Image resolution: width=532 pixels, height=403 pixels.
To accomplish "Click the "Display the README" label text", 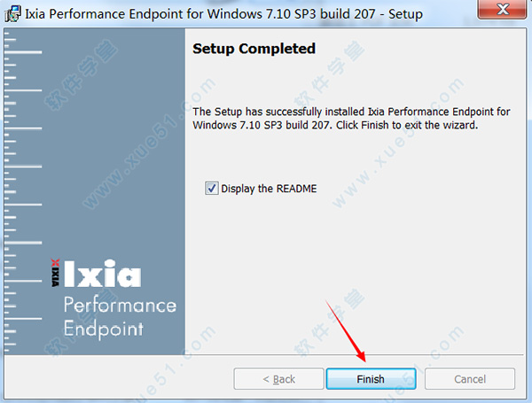I will point(269,189).
